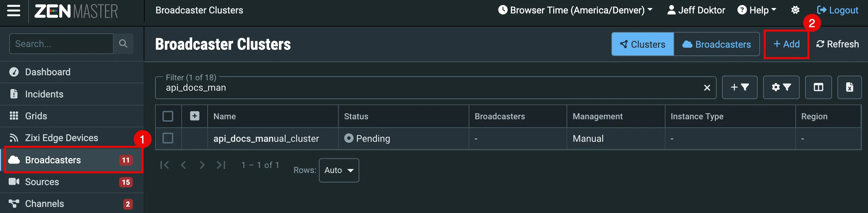This screenshot has height=213, width=868.
Task: Open the hamburger navigation menu
Action: [13, 10]
